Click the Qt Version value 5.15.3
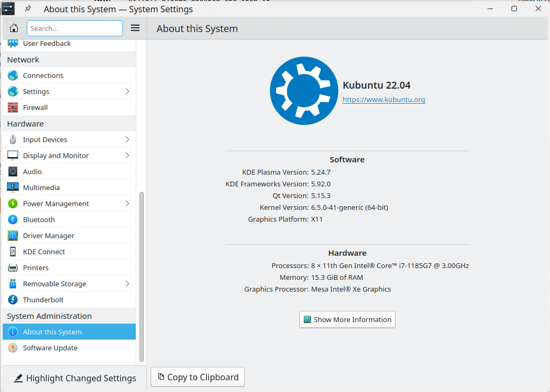Image resolution: width=550 pixels, height=392 pixels. tap(321, 195)
